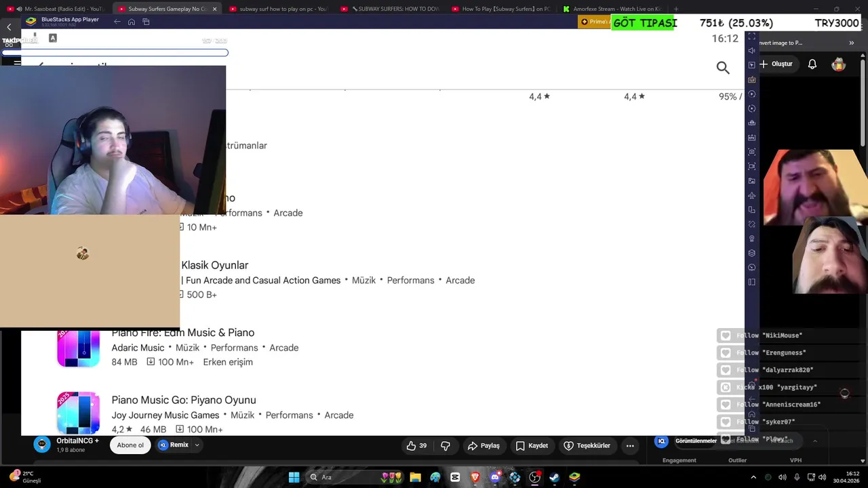Open Discord on taskbar
The width and height of the screenshot is (868, 488).
click(x=495, y=477)
